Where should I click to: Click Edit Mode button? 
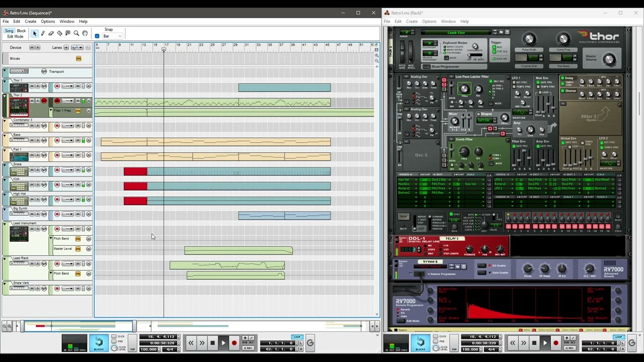coord(15,37)
